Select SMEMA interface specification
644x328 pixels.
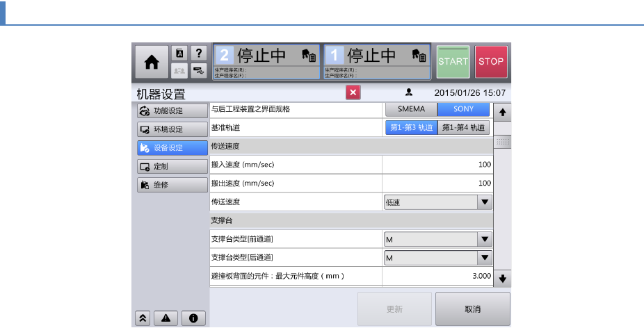(x=411, y=109)
